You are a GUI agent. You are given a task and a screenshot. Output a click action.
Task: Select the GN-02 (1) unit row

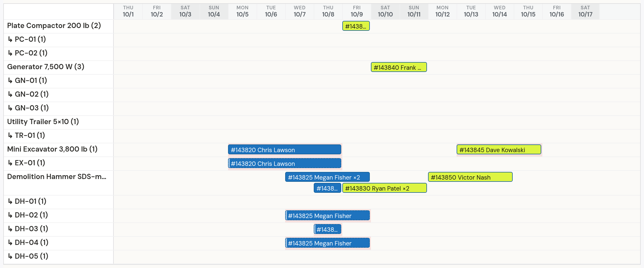pos(59,95)
